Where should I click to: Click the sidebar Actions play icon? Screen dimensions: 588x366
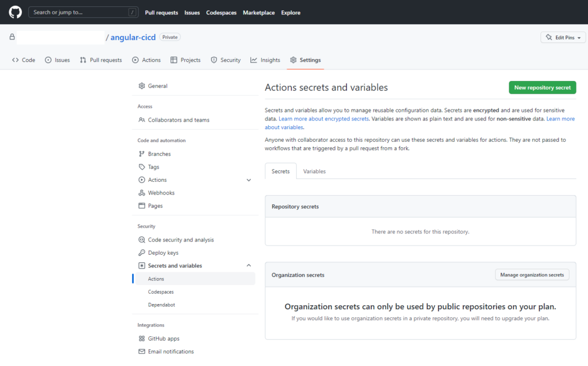pos(142,180)
